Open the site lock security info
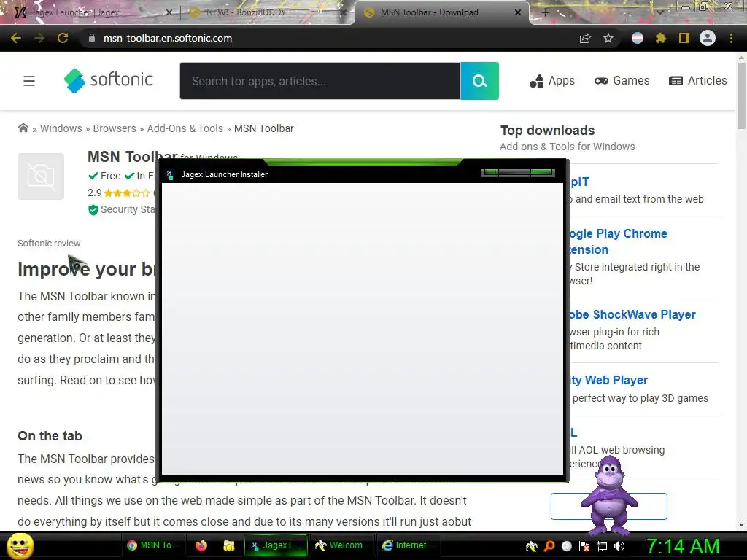The height and width of the screenshot is (560, 747). tap(92, 38)
